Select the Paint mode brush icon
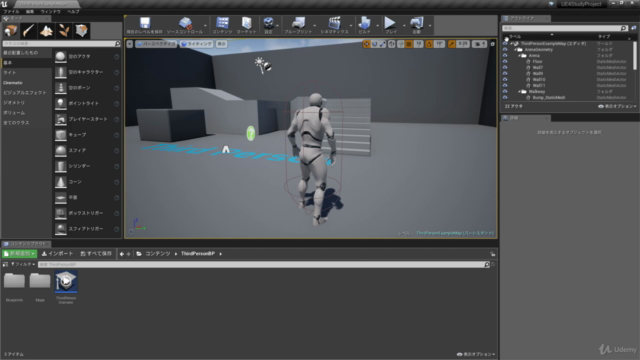640x360 pixels. pos(29,31)
